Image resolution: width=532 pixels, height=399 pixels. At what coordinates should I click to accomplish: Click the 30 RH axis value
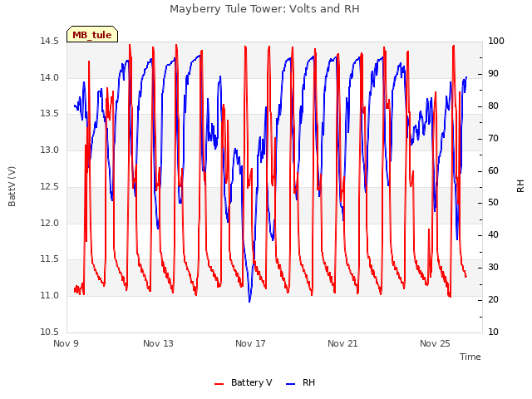click(x=493, y=267)
